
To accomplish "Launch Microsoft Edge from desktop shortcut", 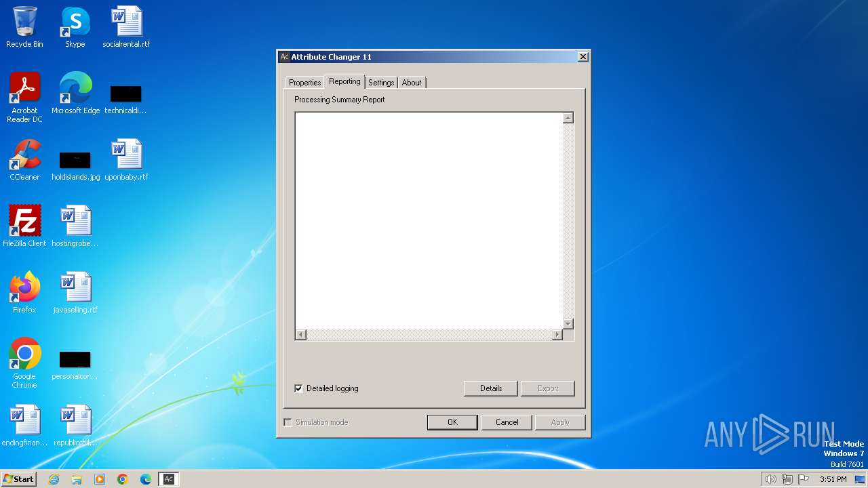I will coord(75,94).
